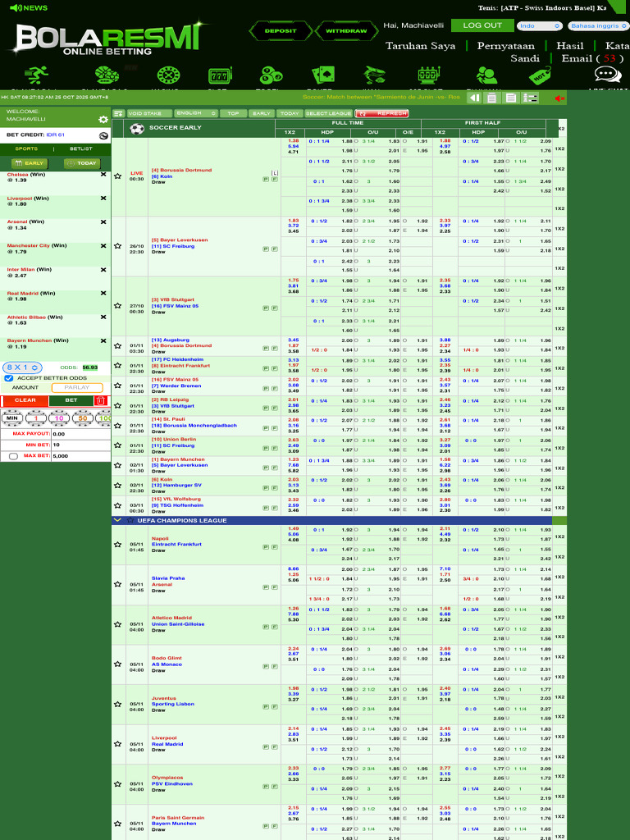Open the Bahasa Inggris dropdown
Viewport: 630px width, 840px height.
pyautogui.click(x=598, y=25)
